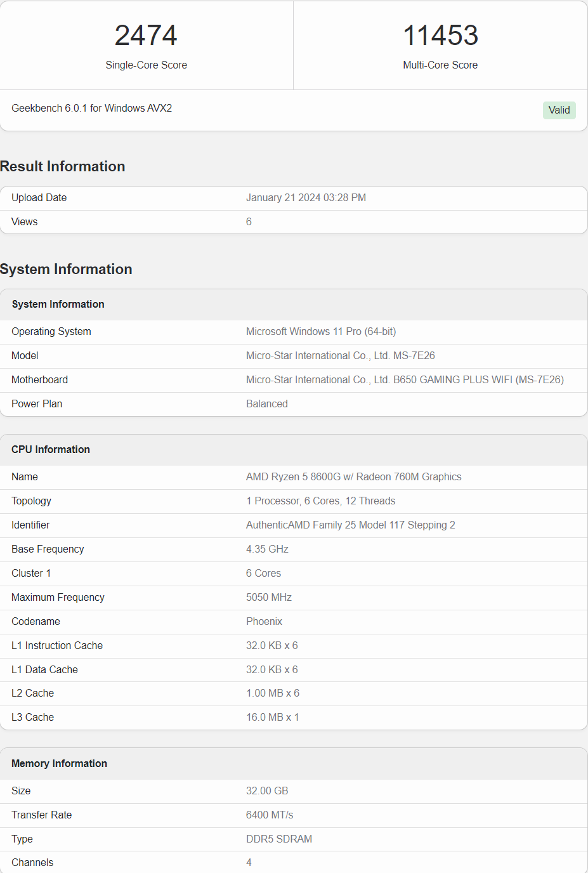Viewport: 588px width, 873px height.
Task: Click the Multi-Core Score label
Action: click(x=440, y=65)
